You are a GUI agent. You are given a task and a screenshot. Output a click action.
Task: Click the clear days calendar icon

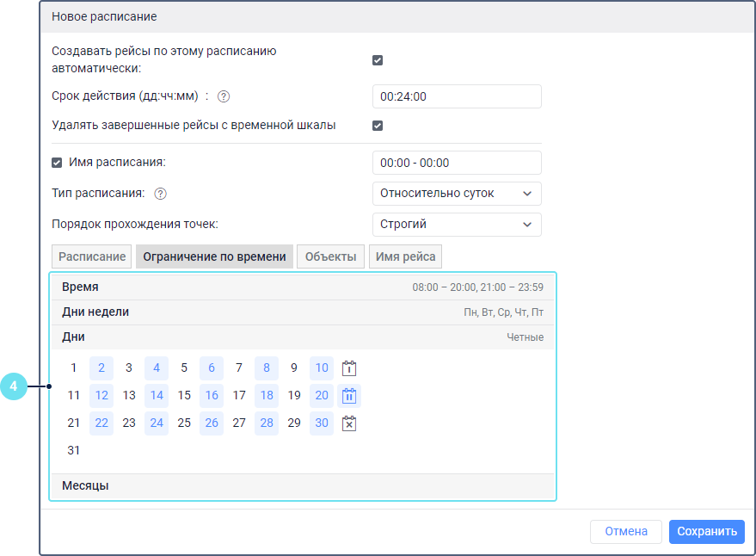[x=349, y=423]
